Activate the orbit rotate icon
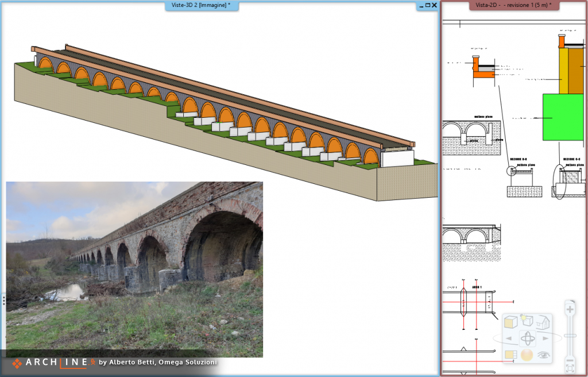 pos(528,338)
